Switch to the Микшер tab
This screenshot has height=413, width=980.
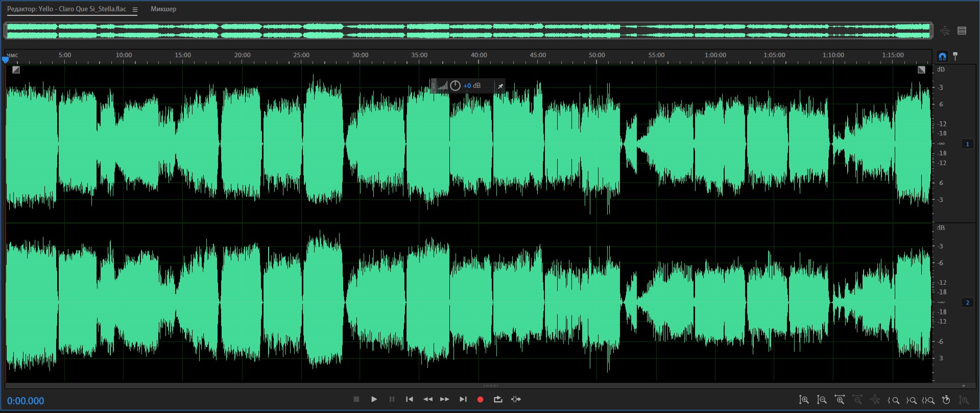point(163,9)
